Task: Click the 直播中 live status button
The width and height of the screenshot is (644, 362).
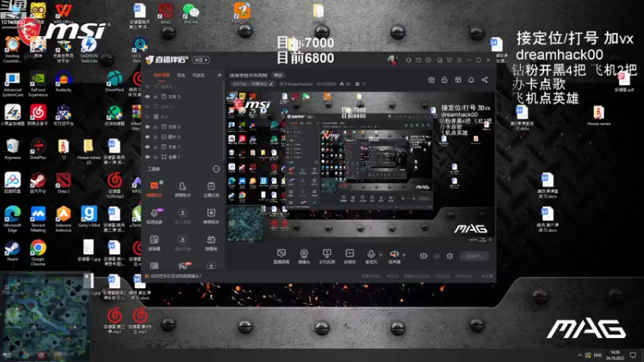Action: (x=474, y=256)
